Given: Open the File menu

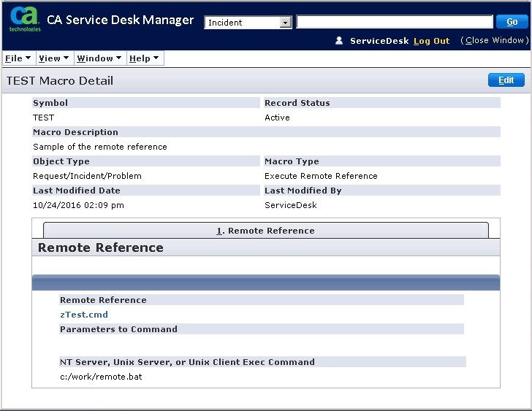Looking at the screenshot, I should [18, 58].
